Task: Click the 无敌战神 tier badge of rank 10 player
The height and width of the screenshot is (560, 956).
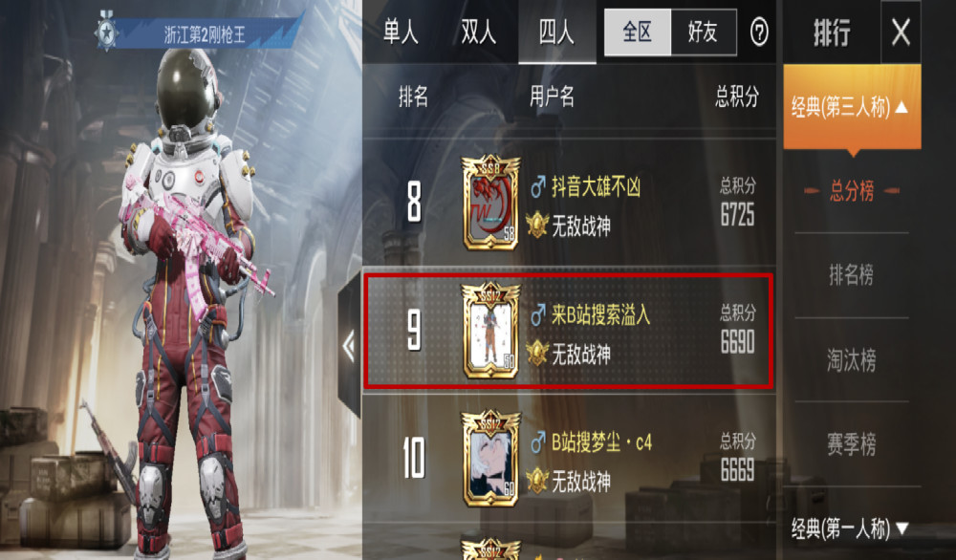Action: coord(537,481)
